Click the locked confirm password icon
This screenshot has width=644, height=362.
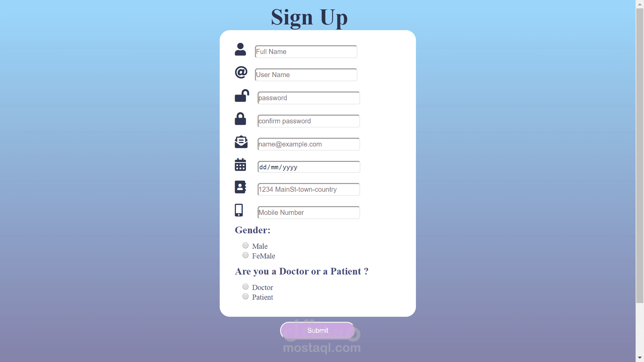(240, 119)
